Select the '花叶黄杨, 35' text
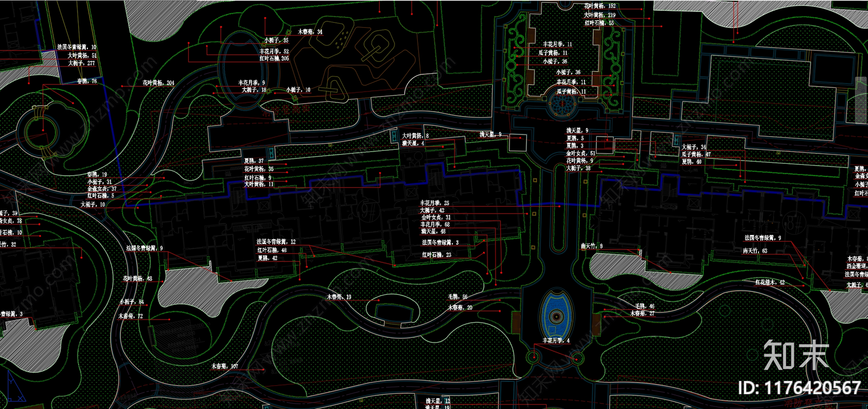 pyautogui.click(x=259, y=169)
